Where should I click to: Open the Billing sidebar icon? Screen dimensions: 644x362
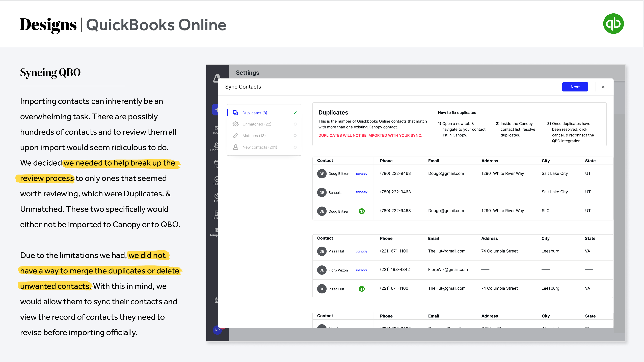pos(216,215)
